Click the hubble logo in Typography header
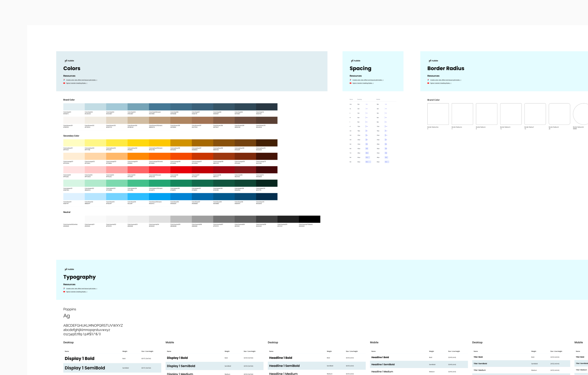 click(69, 269)
